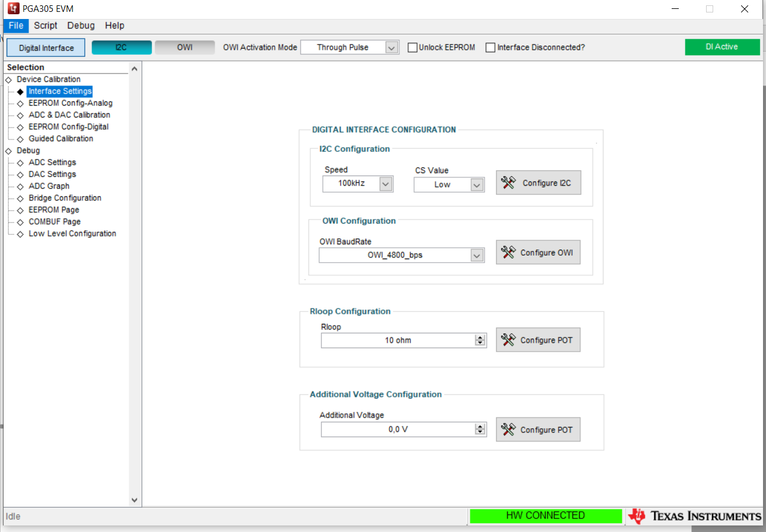Select Guided Calibration in tree
Viewport: 766px width, 532px height.
(x=61, y=139)
